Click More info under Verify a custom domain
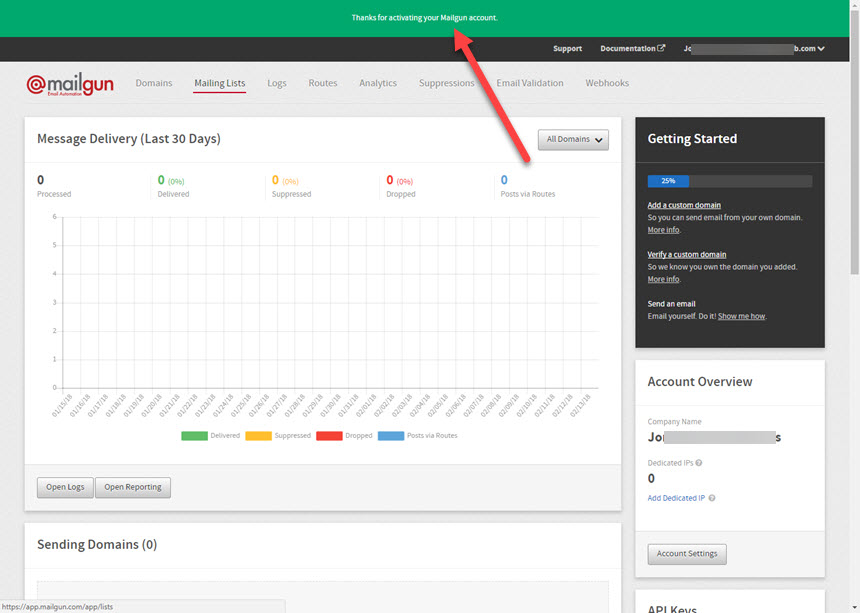 [x=663, y=279]
